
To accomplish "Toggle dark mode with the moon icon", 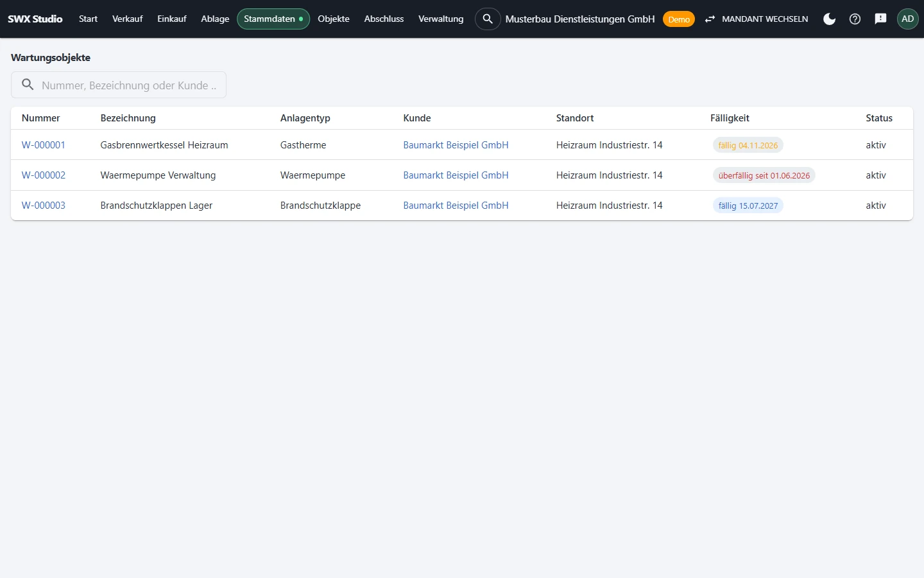I will tap(829, 19).
